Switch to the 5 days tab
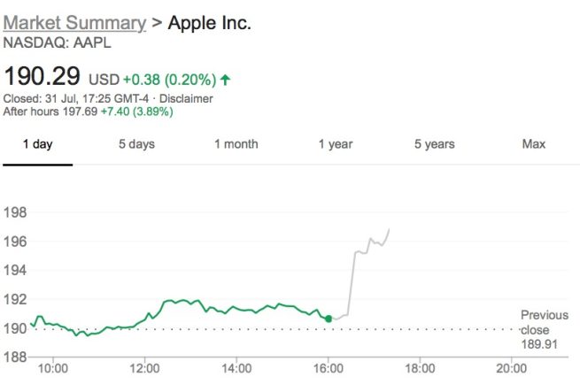580x392 pixels. click(136, 144)
